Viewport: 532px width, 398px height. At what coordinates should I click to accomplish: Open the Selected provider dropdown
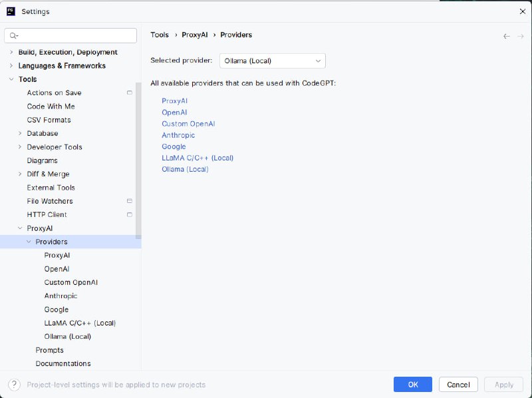coord(273,61)
